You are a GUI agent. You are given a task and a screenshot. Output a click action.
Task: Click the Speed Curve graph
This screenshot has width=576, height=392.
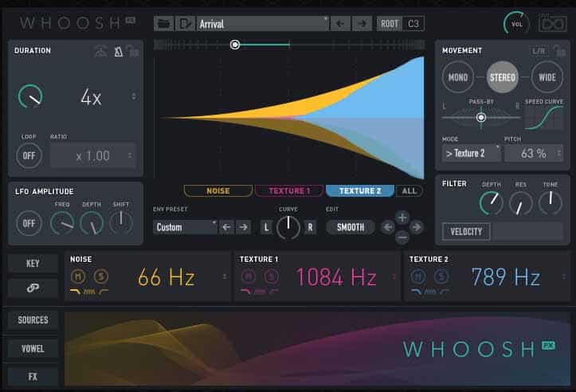click(544, 118)
